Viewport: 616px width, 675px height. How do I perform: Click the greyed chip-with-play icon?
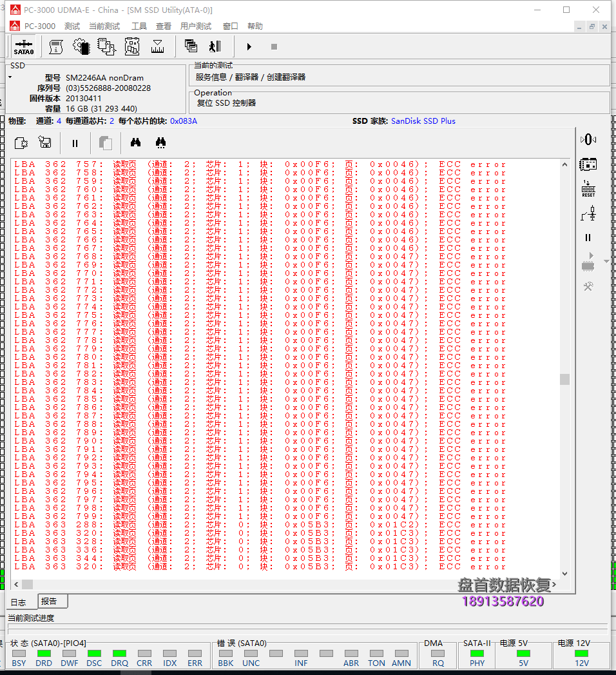[588, 262]
